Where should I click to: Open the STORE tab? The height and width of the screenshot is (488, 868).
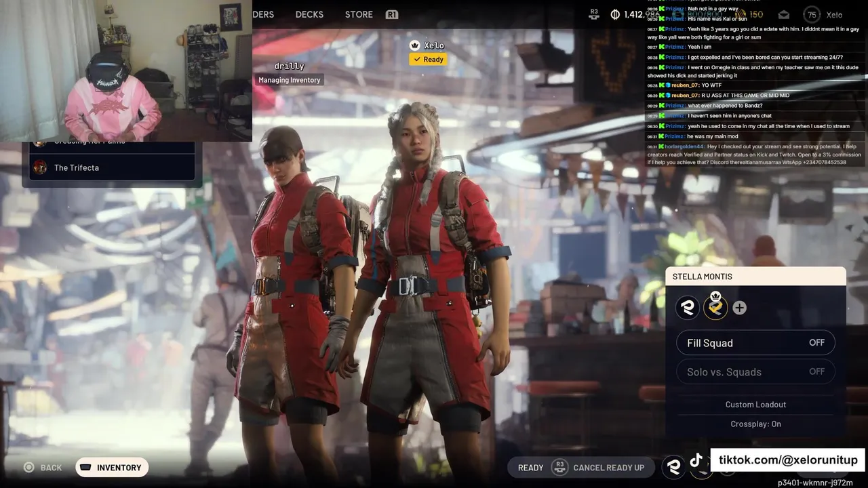coord(359,14)
